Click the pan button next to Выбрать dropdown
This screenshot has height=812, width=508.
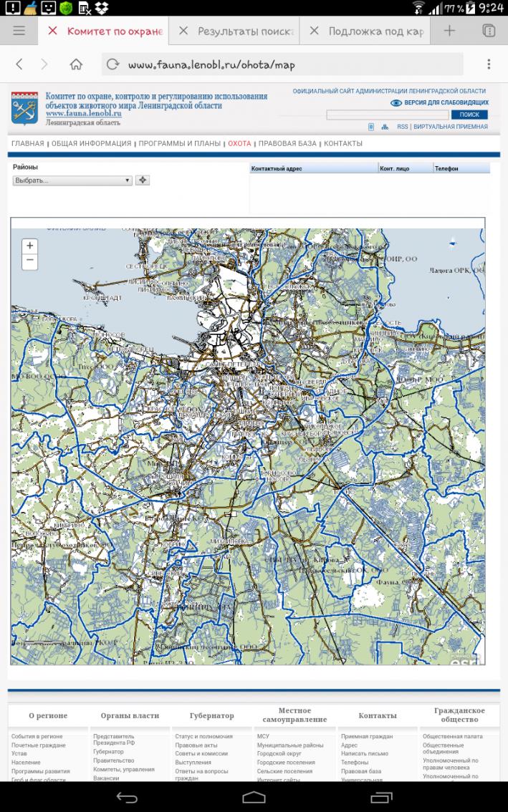point(143,180)
